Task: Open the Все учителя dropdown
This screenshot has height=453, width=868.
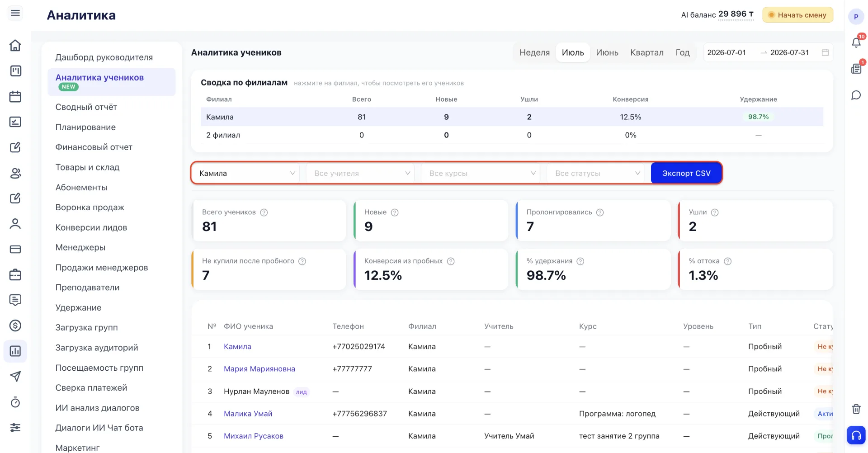Action: point(360,173)
